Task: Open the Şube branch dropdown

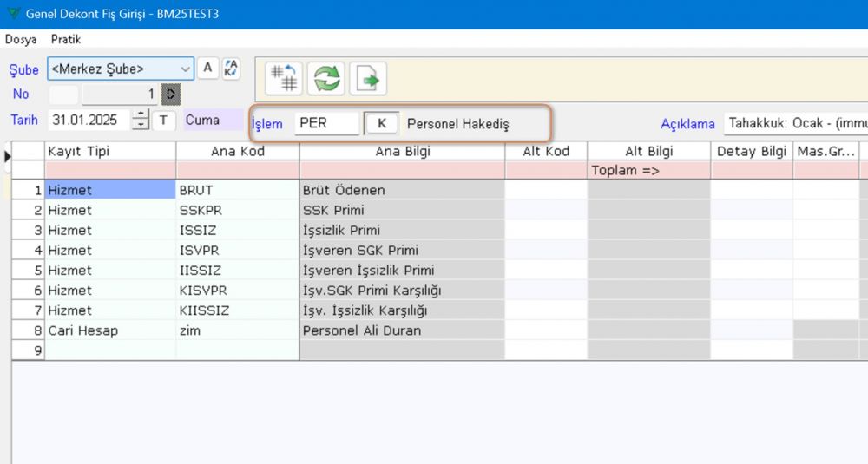Action: pyautogui.click(x=185, y=69)
